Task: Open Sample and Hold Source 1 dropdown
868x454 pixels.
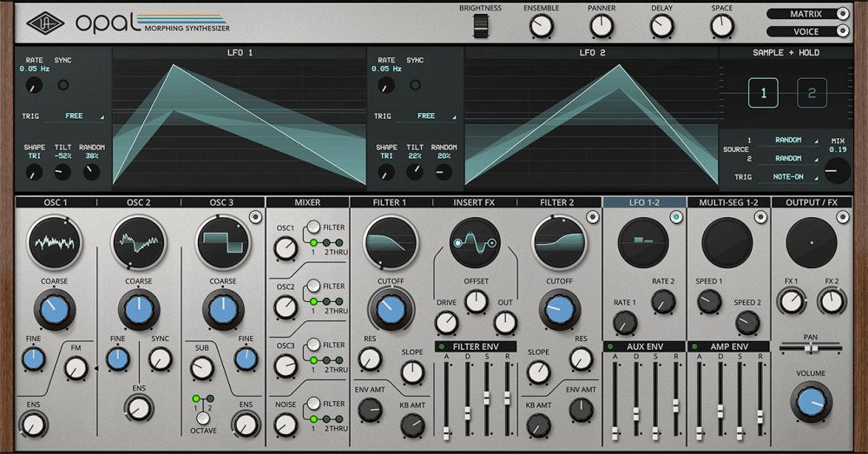Action: (788, 140)
